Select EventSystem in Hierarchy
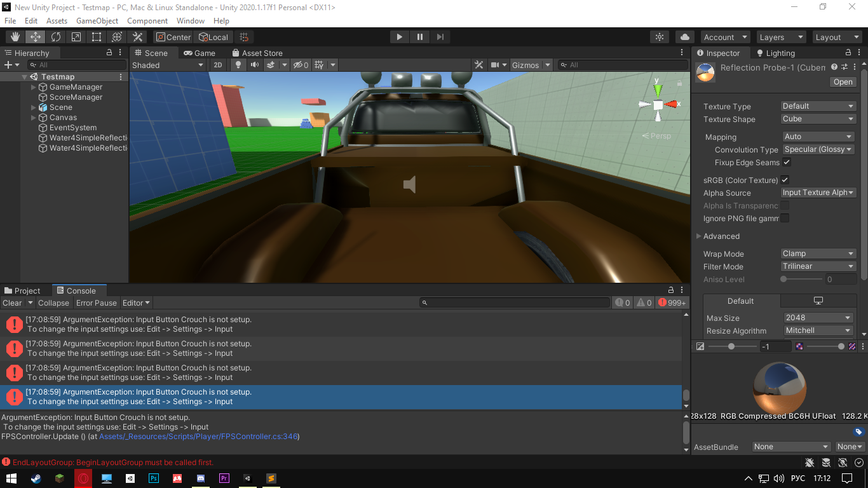 (x=73, y=128)
